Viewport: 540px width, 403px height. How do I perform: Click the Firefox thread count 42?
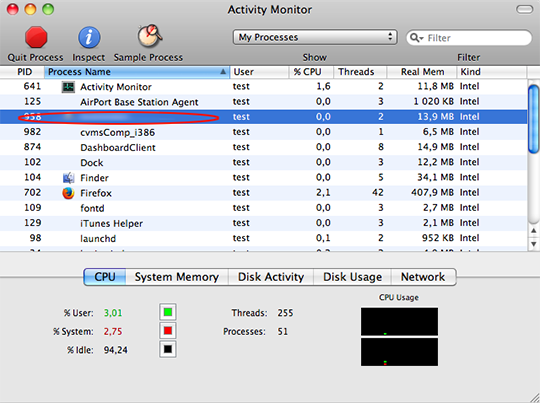point(378,192)
